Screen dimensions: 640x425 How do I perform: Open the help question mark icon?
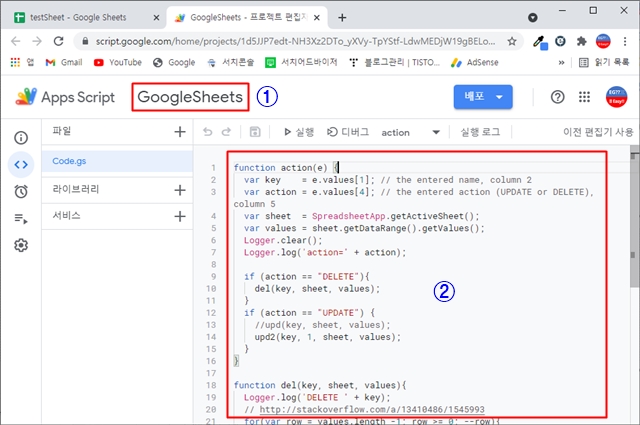pyautogui.click(x=558, y=97)
